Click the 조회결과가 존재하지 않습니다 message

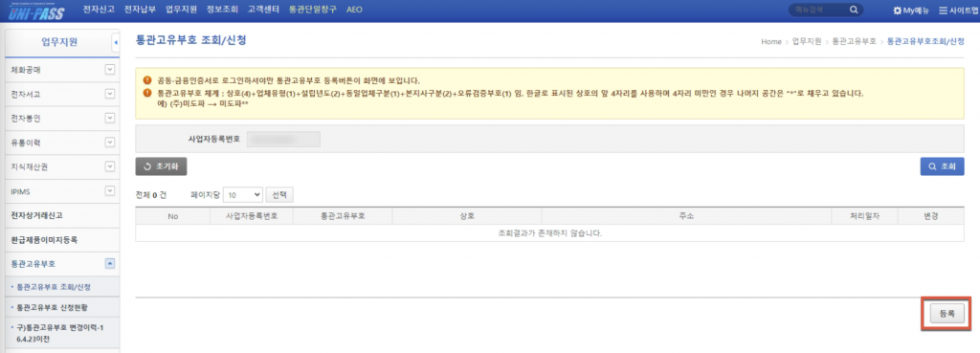coord(549,233)
